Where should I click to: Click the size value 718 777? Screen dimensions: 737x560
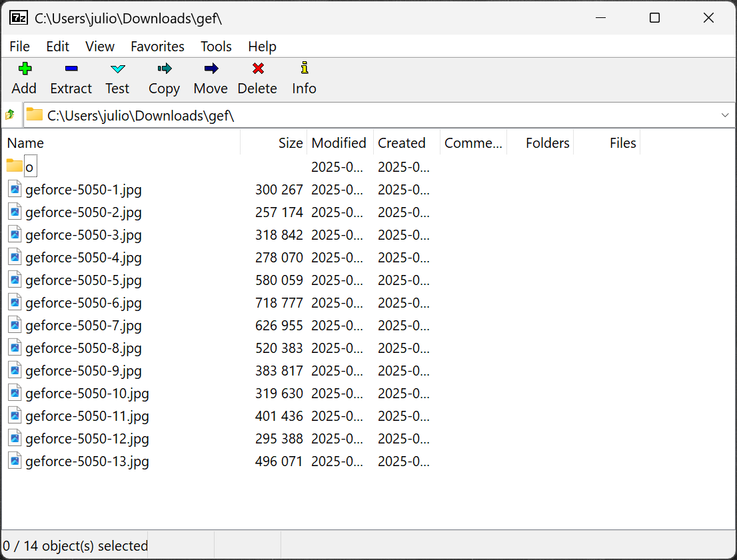pos(279,303)
